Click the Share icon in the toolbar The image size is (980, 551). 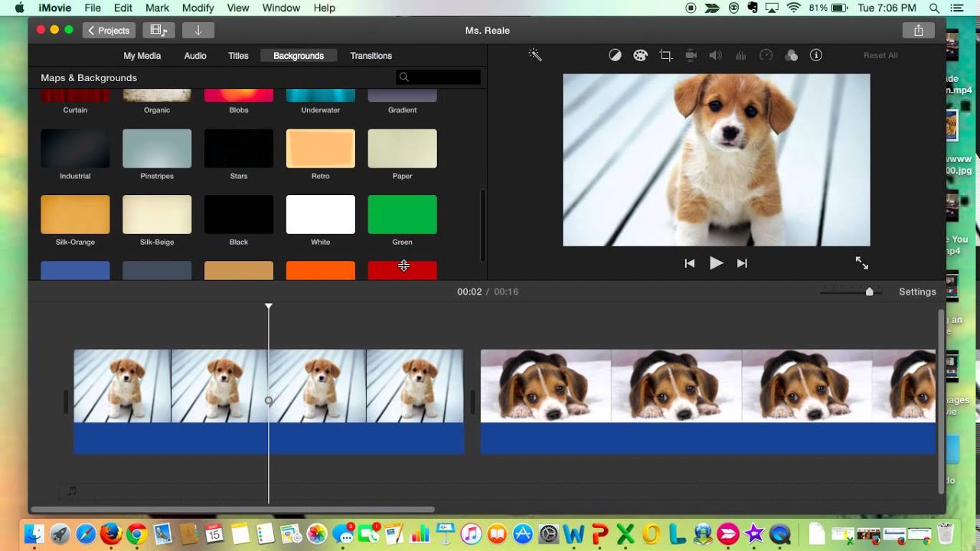click(918, 31)
